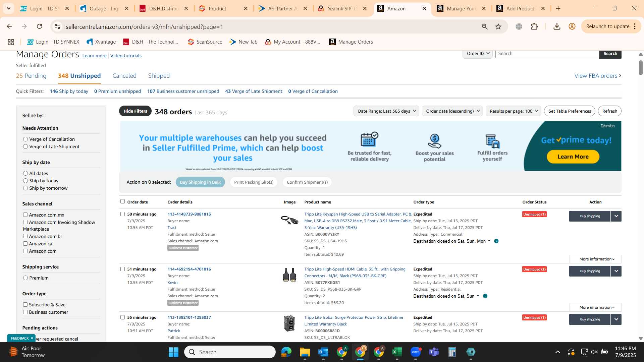644x362 pixels.
Task: Open File Explorer from taskbar
Action: click(305, 352)
